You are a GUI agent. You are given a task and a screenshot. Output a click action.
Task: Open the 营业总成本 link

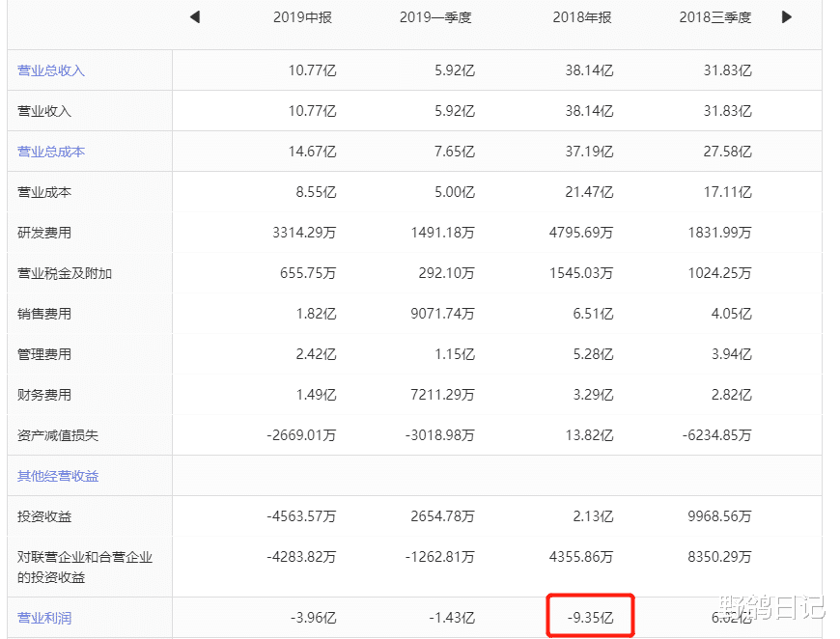(x=51, y=152)
